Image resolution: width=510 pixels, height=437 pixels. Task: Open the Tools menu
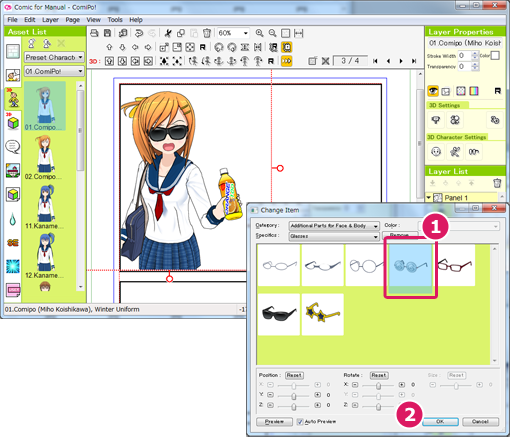click(115, 20)
